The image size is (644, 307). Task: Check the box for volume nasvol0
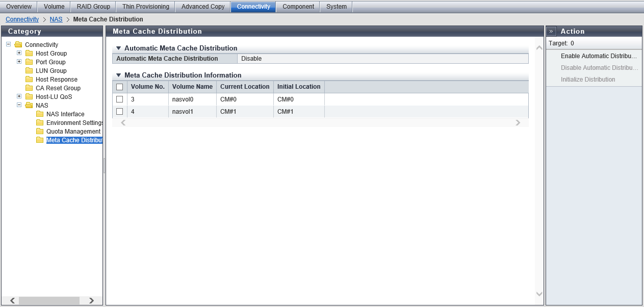pos(120,99)
